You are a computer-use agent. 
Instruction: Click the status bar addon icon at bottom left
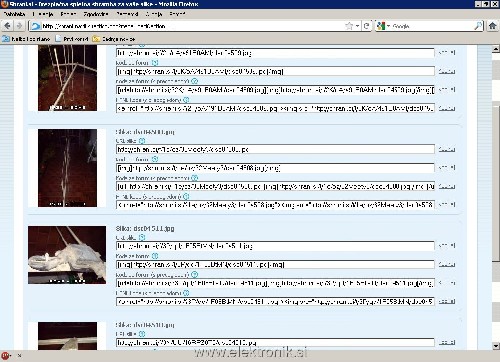pyautogui.click(x=5, y=356)
